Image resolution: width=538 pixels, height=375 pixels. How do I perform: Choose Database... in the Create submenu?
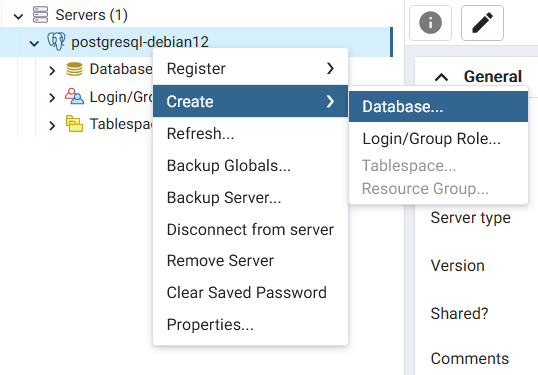coord(438,106)
